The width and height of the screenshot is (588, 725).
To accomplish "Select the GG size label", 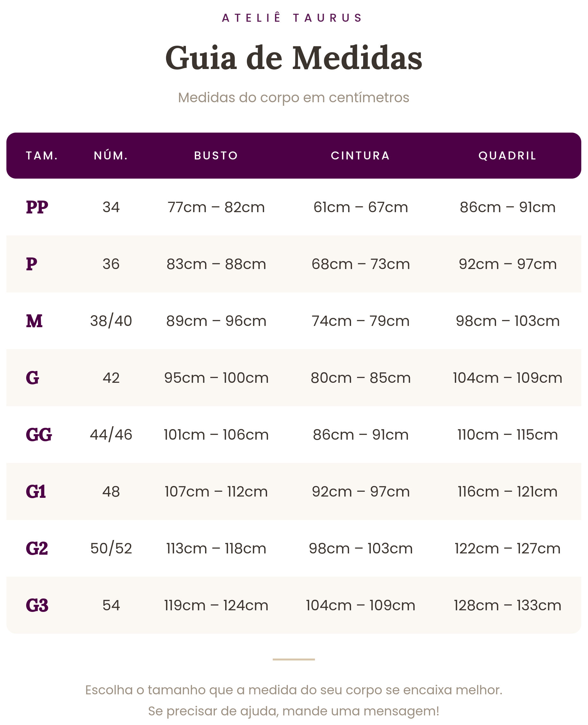I will (39, 435).
